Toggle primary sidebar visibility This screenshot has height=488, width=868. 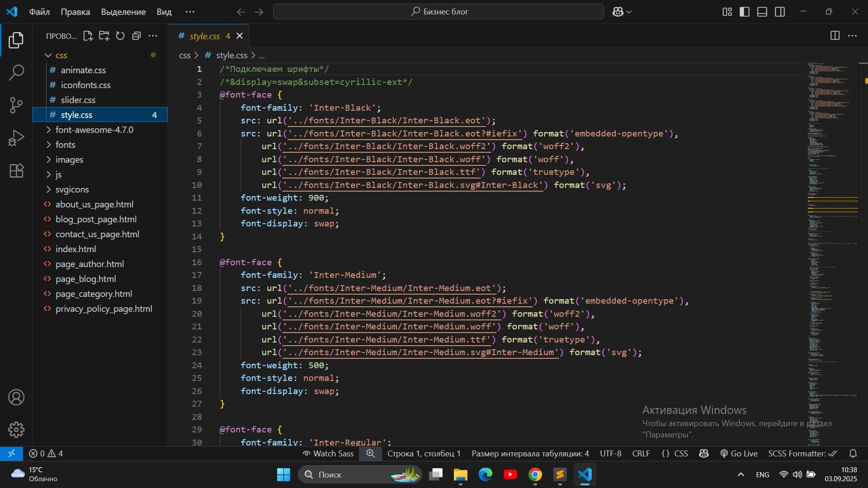point(745,12)
